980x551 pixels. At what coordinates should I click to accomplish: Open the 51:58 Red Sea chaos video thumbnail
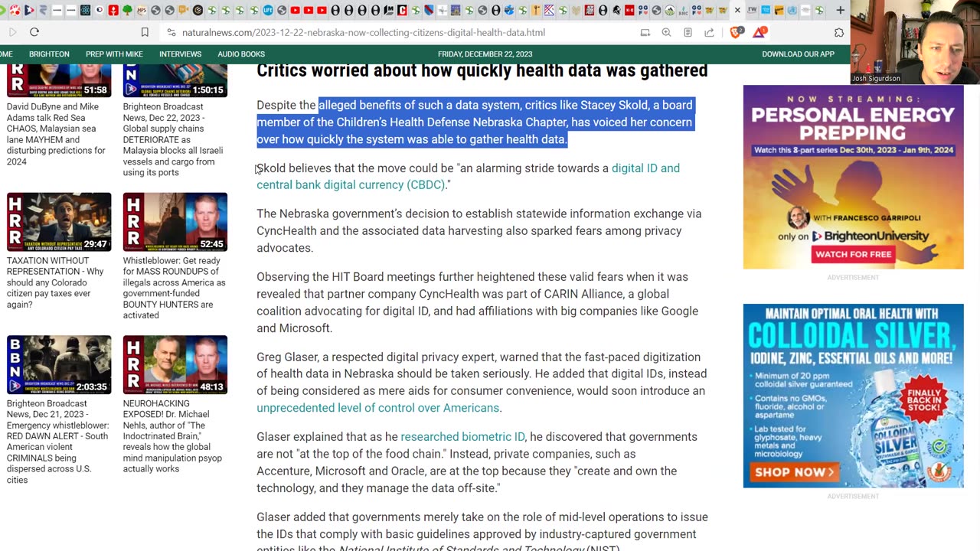click(59, 80)
